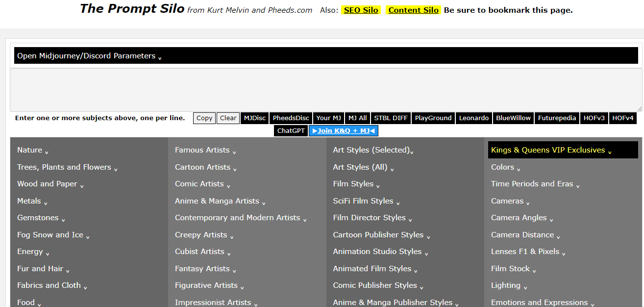The width and height of the screenshot is (644, 307).
Task: Open the Content Silo link
Action: coord(413,10)
